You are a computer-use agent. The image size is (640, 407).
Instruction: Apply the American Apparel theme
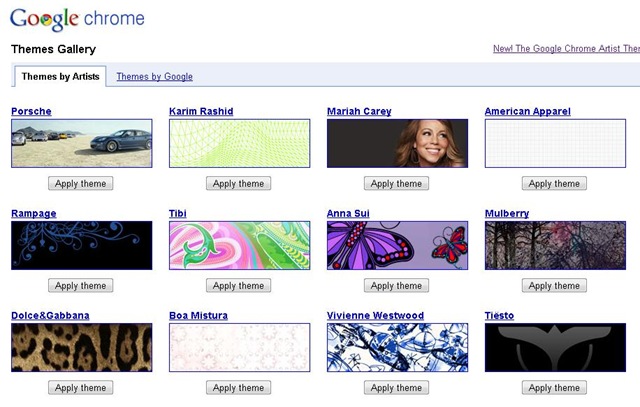(554, 183)
